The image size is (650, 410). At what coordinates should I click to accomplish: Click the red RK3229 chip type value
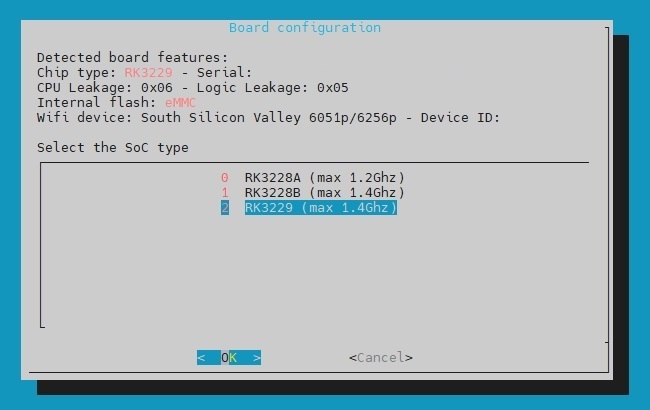click(148, 73)
